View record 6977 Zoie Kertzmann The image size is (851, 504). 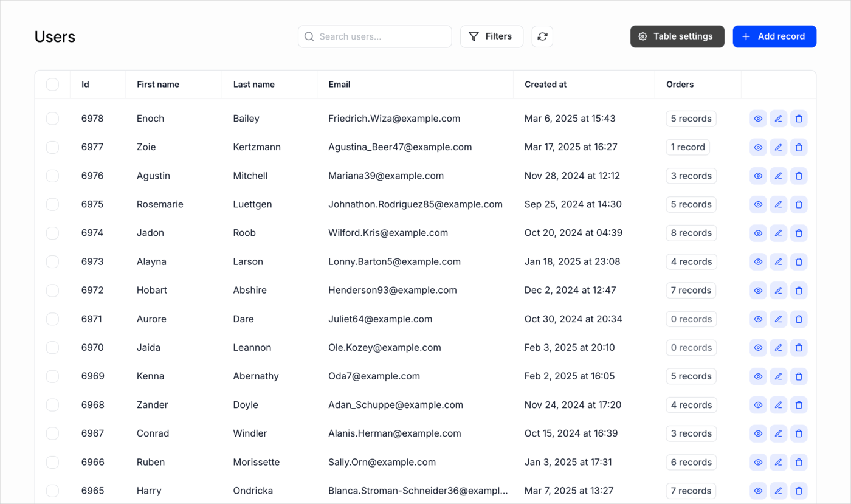[758, 147]
